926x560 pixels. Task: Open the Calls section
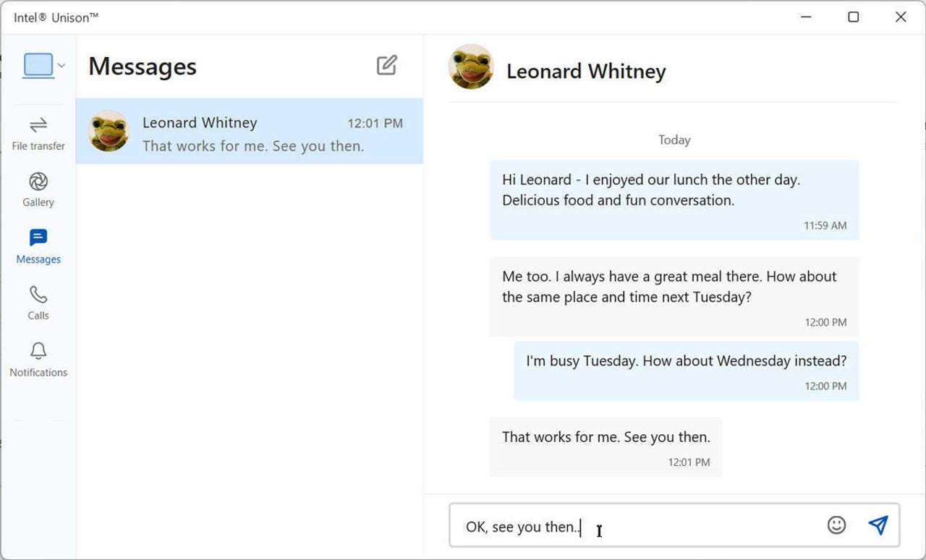pos(38,303)
